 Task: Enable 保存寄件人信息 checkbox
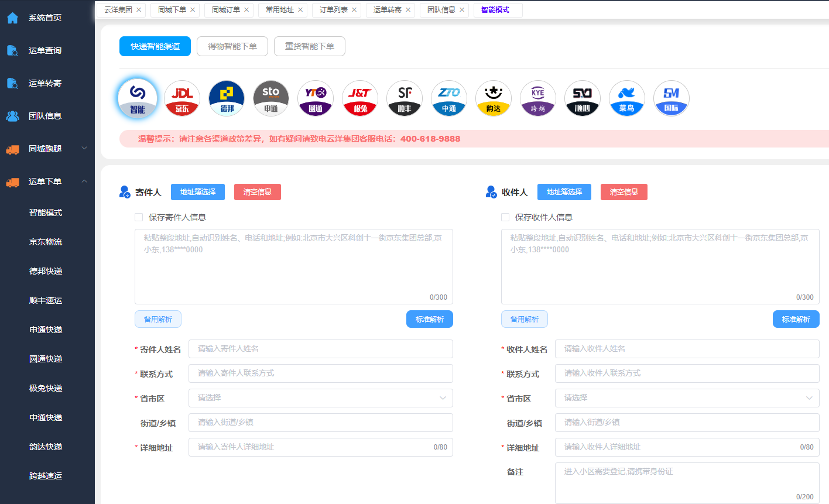pos(139,217)
